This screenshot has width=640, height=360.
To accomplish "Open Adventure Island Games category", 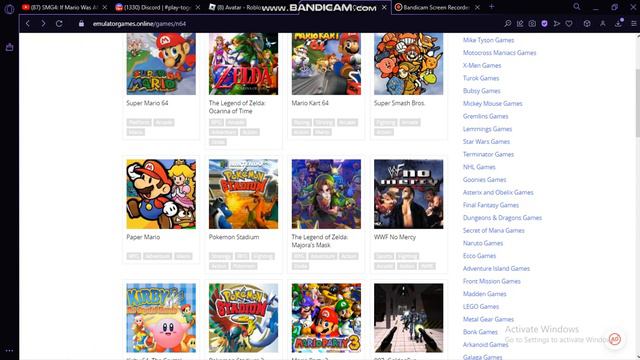I will point(496,268).
